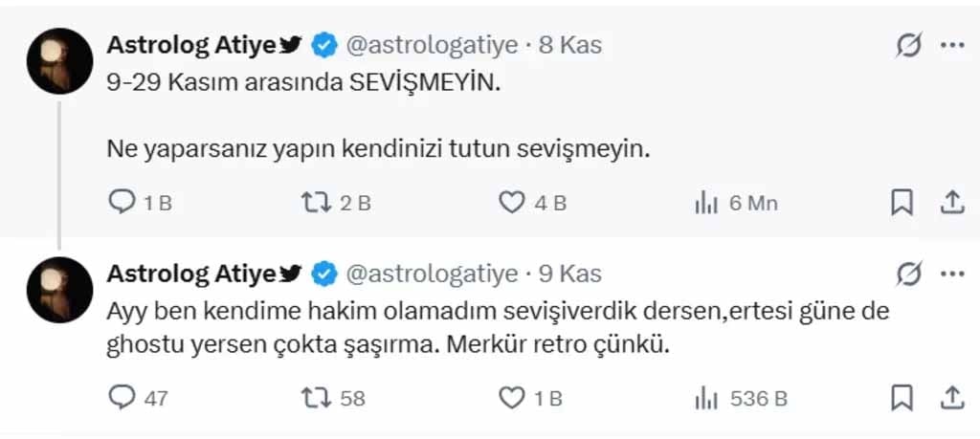Screen dimensions: 980x439
Task: Open more options menu on second tweet
Action: pos(952,274)
